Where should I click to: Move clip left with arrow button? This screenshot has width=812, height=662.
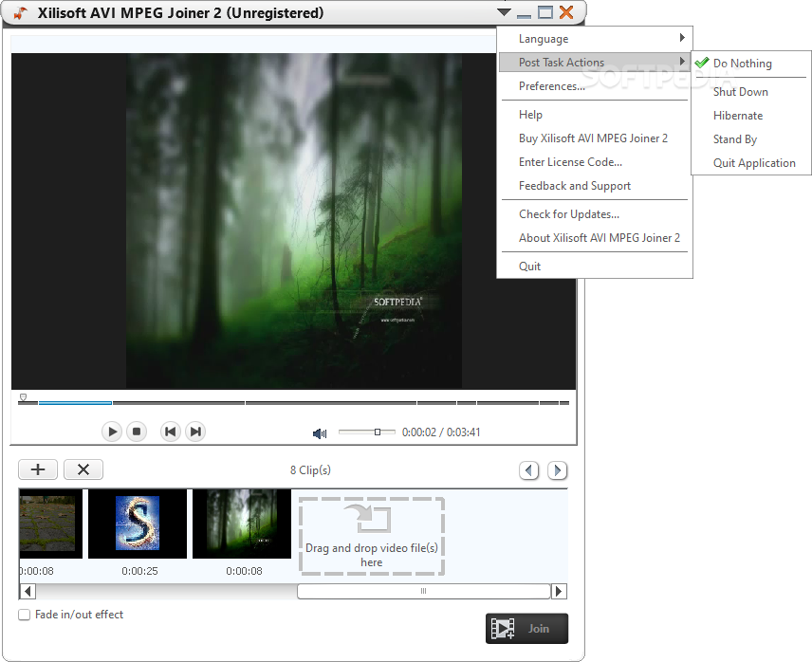[x=528, y=470]
